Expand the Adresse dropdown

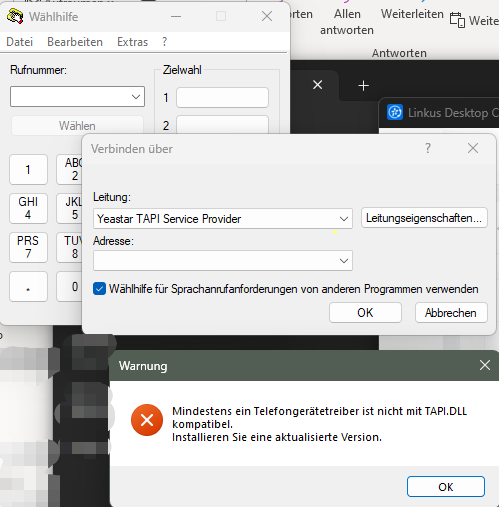(344, 261)
